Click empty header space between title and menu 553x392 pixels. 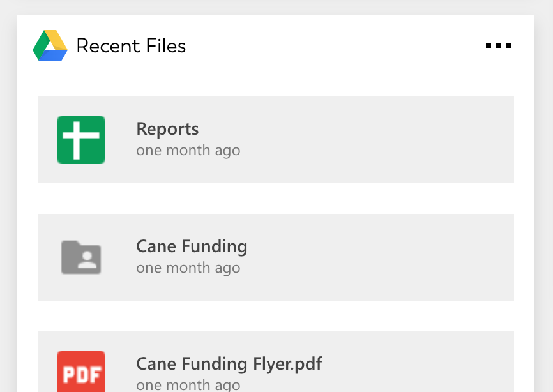point(332,46)
